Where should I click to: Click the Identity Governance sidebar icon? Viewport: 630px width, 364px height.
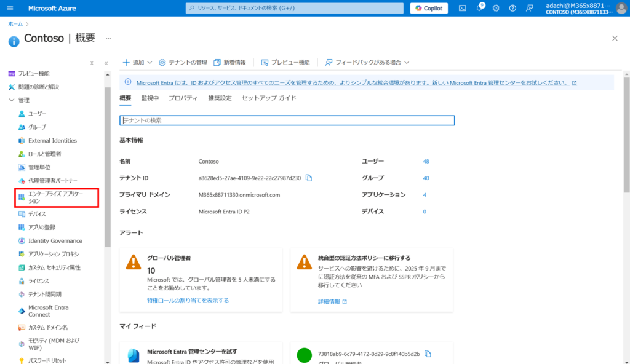22,240
